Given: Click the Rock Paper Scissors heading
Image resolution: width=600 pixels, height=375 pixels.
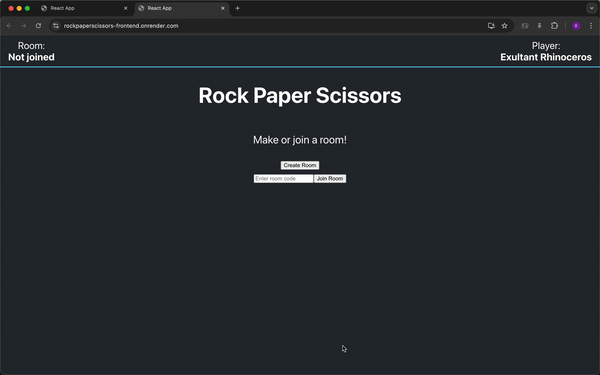Looking at the screenshot, I should [300, 95].
